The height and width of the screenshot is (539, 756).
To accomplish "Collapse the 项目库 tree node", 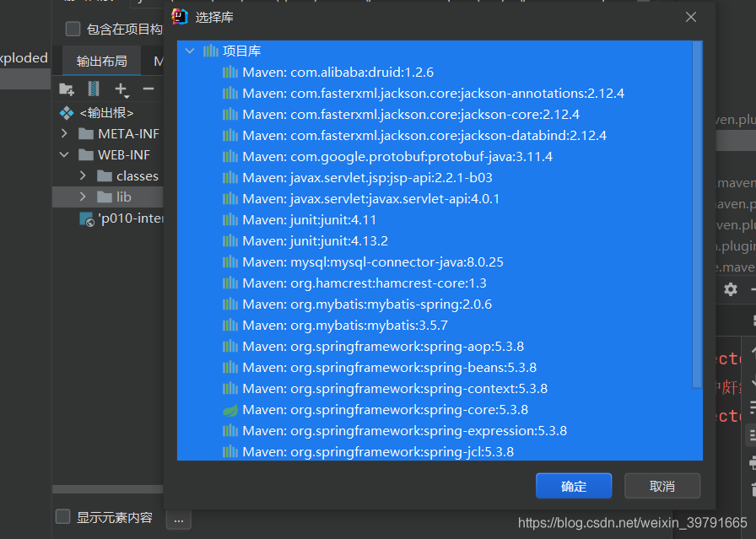I will tap(190, 51).
